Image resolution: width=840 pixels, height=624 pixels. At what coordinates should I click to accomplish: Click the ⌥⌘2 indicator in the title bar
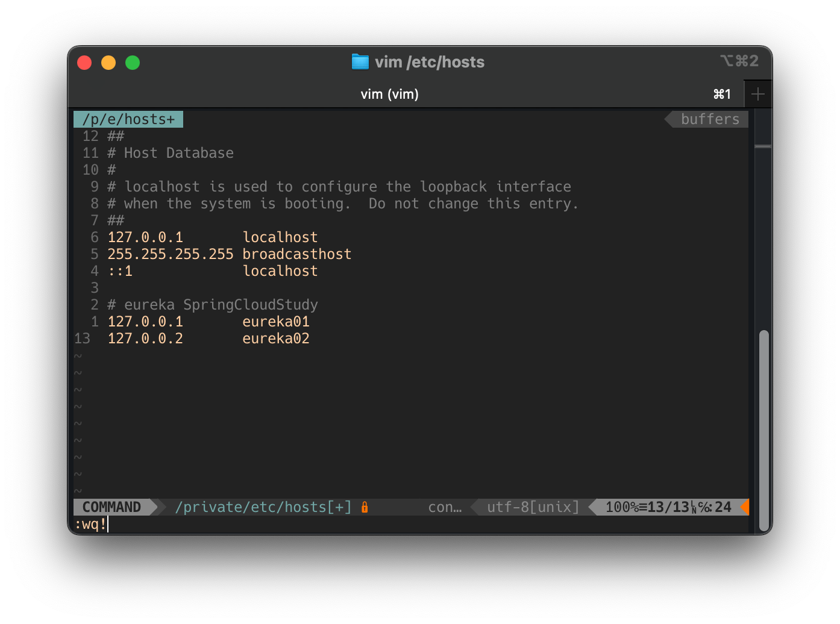click(739, 61)
